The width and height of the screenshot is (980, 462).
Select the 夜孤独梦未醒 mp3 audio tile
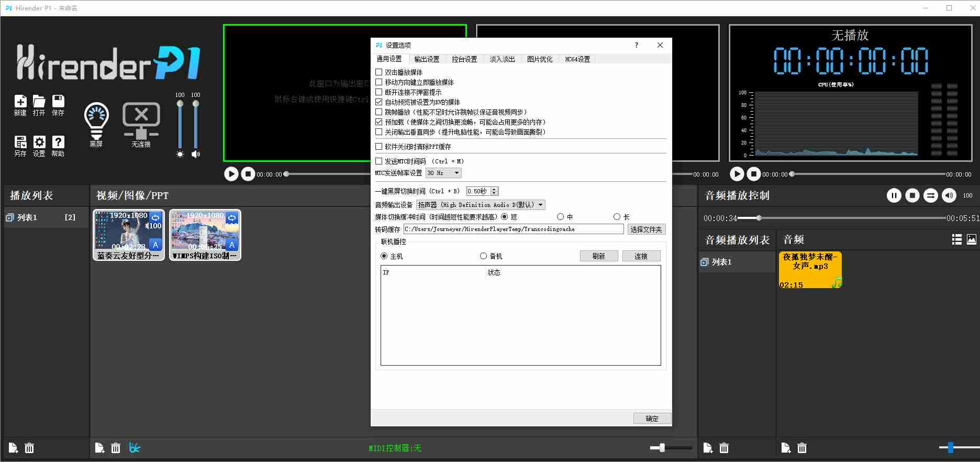click(810, 270)
